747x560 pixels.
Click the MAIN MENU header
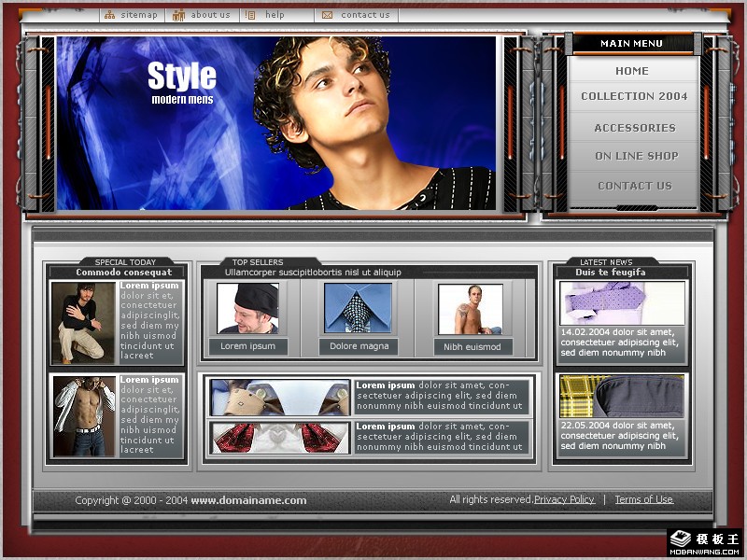click(x=632, y=43)
